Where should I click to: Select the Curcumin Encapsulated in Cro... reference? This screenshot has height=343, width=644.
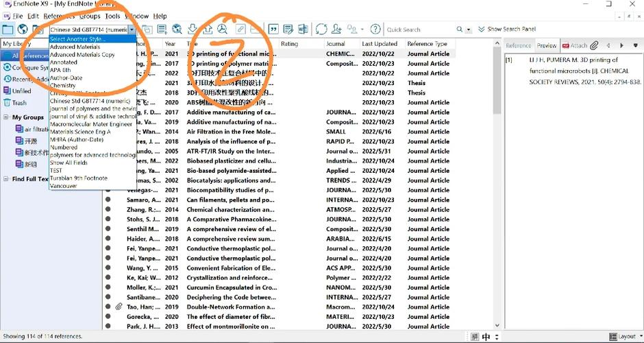(x=232, y=287)
